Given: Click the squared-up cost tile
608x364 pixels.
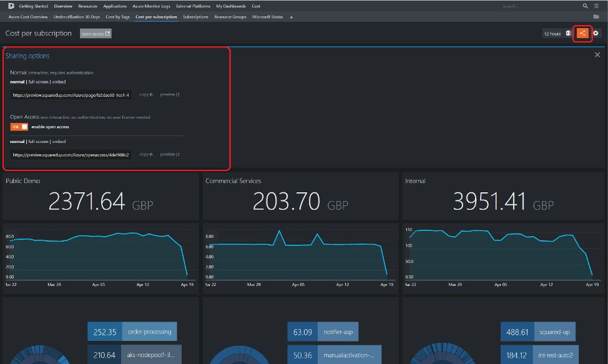Looking at the screenshot, I should pos(538,332).
